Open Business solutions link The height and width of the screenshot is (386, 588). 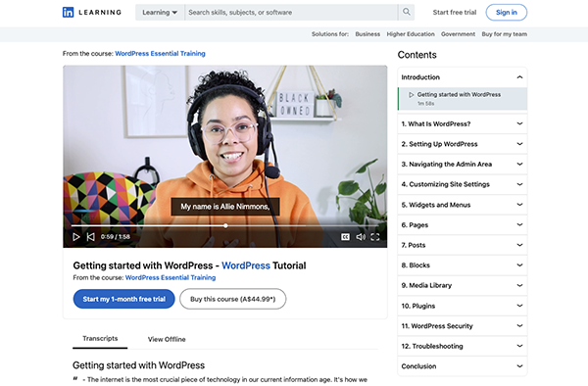click(367, 34)
